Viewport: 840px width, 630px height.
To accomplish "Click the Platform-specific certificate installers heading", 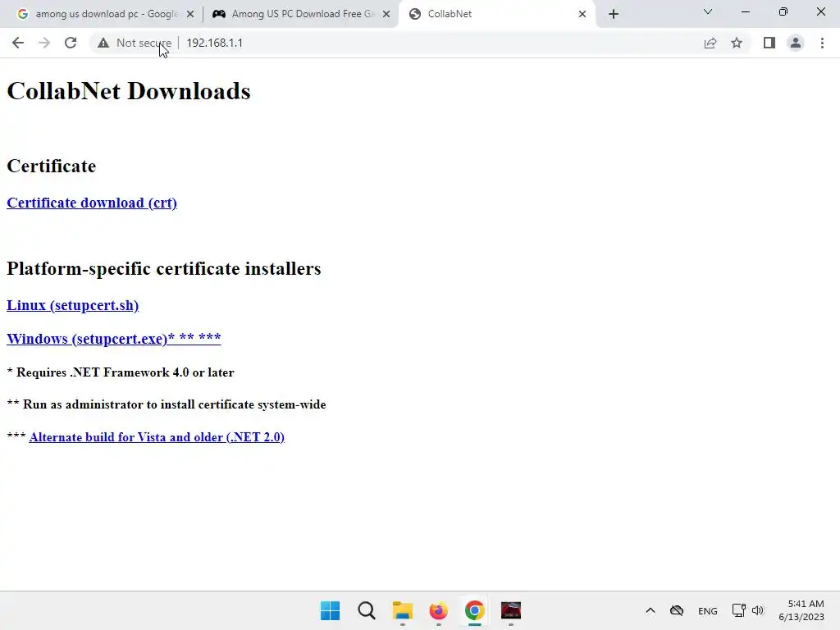I will 164,268.
